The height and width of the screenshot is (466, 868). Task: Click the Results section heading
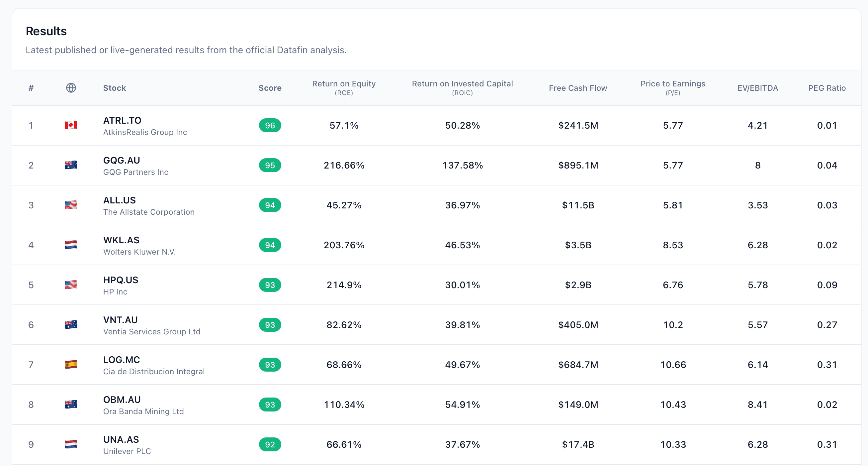click(46, 31)
